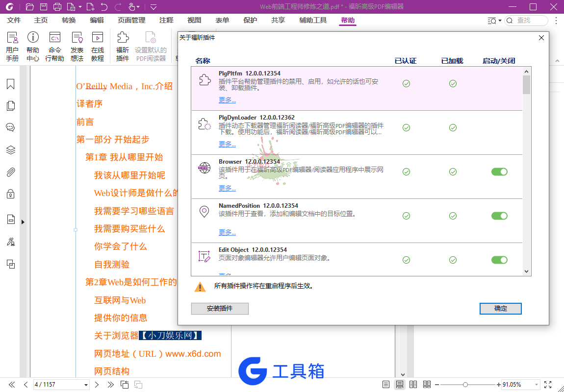Click the 安装插件 button
Image resolution: width=564 pixels, height=392 pixels.
point(220,309)
